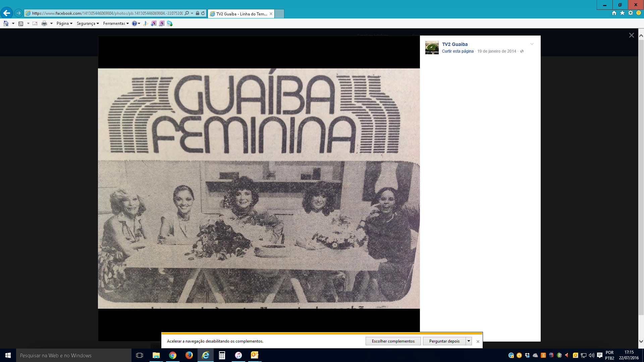
Task: Expand the feeds dropdown arrow
Action: pyautogui.click(x=28, y=23)
